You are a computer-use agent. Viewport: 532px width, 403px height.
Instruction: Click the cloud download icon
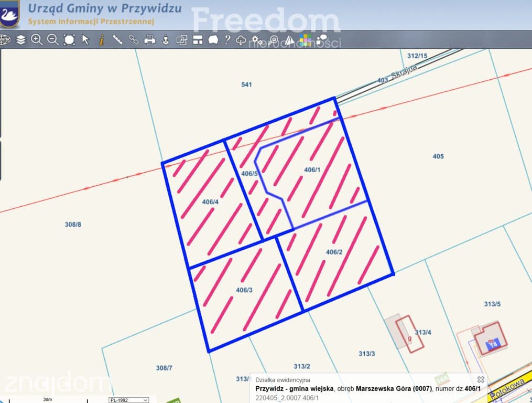tap(241, 40)
